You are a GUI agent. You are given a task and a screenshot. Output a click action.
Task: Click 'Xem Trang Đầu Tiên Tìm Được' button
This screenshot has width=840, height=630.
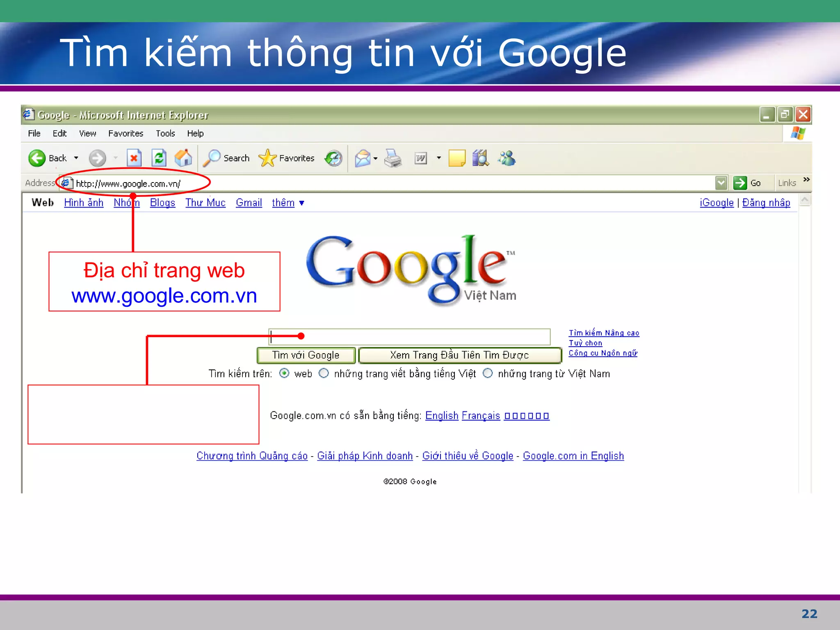(460, 355)
